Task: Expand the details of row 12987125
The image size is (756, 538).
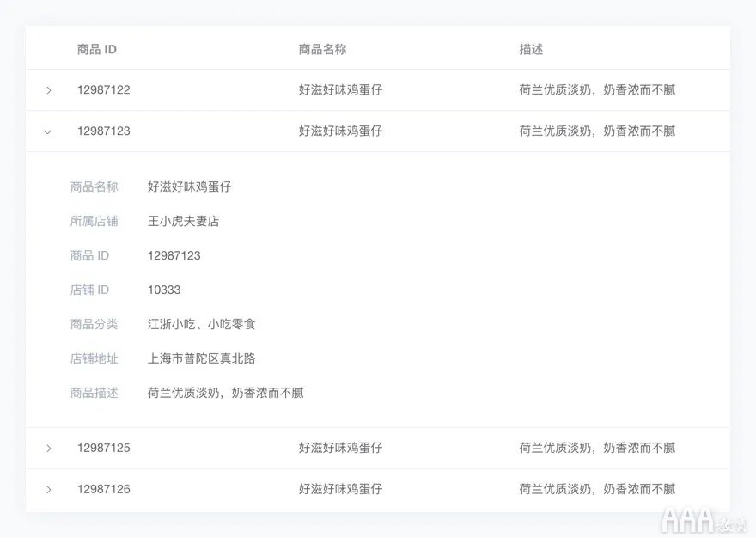Action: (x=49, y=449)
